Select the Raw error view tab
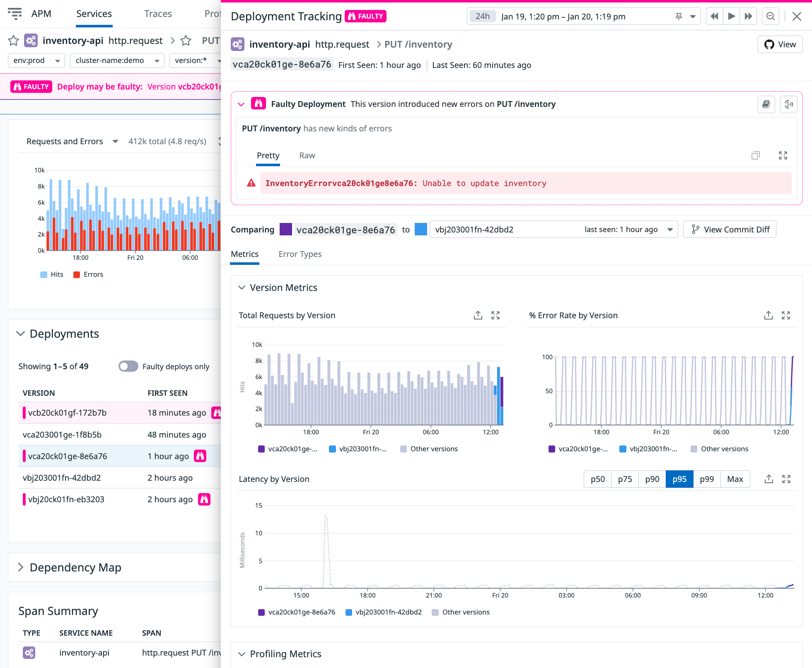812x668 pixels. click(x=307, y=155)
